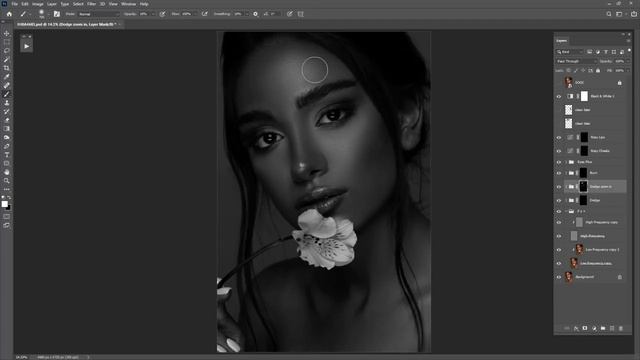
Task: Hide the Burn group
Action: [x=559, y=173]
